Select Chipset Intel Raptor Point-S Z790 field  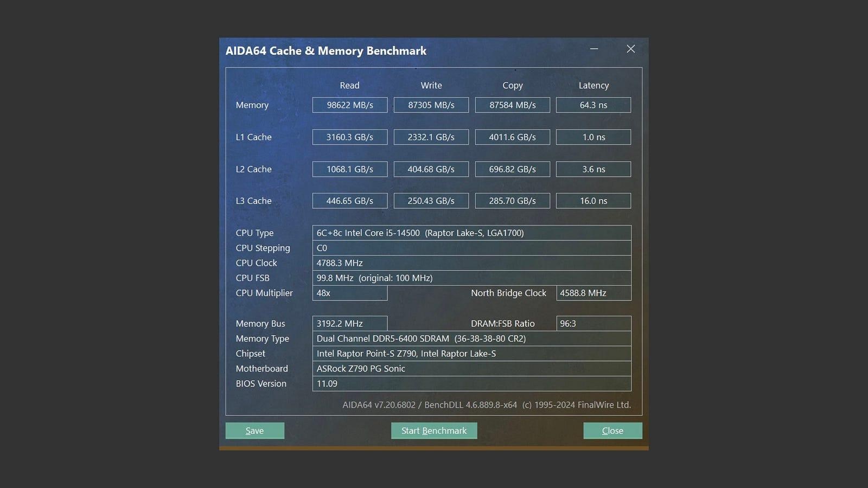[472, 354]
